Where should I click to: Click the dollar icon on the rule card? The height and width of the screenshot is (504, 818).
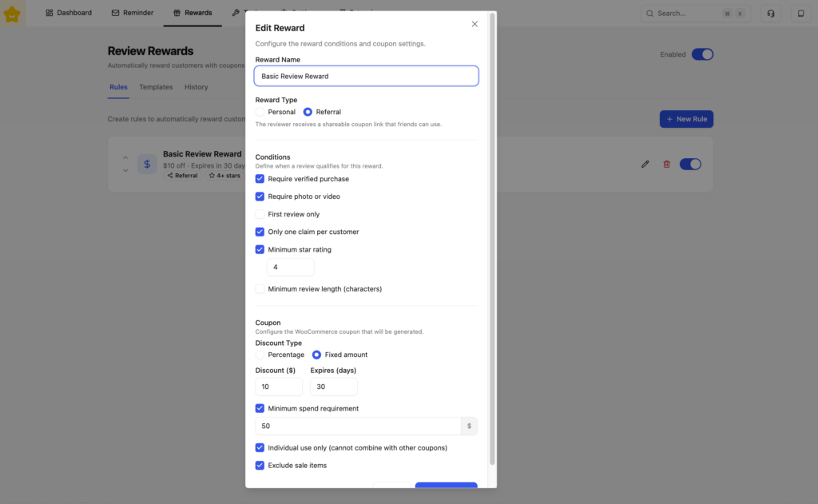click(147, 165)
